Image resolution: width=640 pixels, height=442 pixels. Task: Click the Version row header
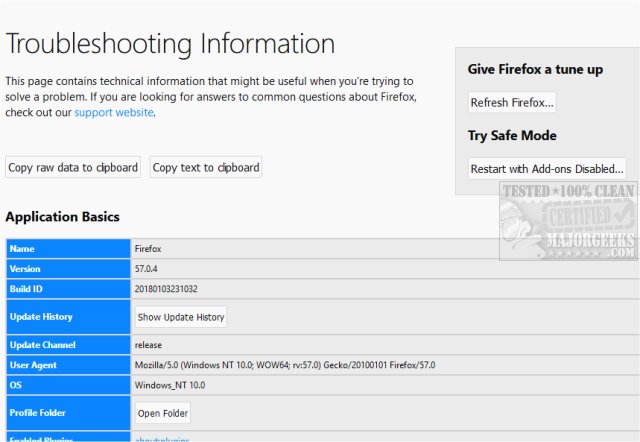point(68,269)
